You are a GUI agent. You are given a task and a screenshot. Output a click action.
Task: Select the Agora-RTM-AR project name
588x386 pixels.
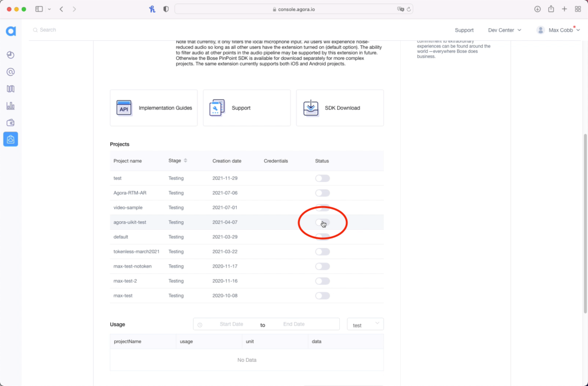pos(130,193)
